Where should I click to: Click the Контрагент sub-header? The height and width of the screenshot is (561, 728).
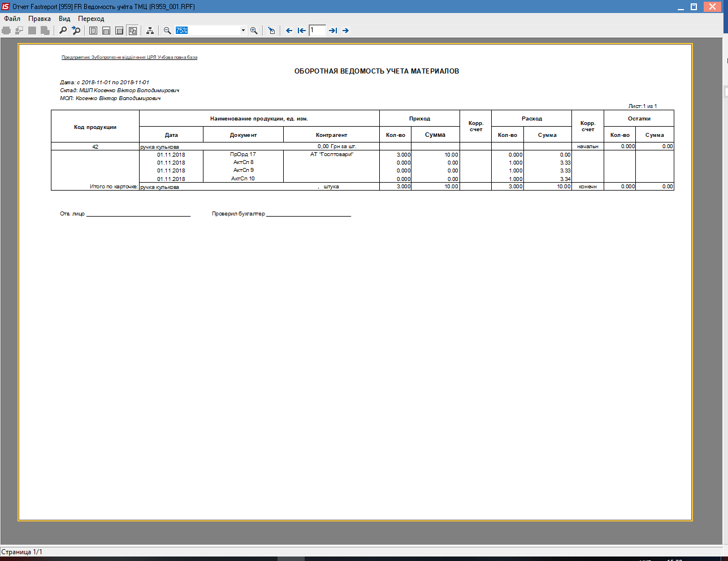pyautogui.click(x=332, y=135)
